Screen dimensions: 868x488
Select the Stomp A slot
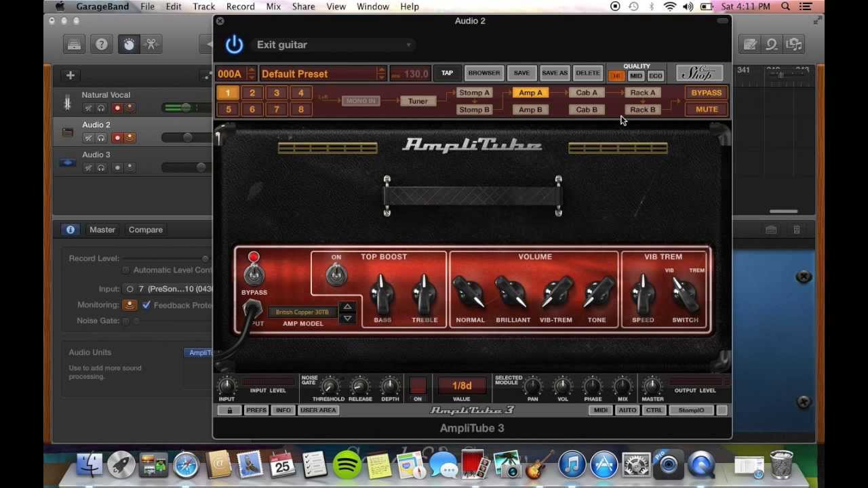(x=474, y=93)
